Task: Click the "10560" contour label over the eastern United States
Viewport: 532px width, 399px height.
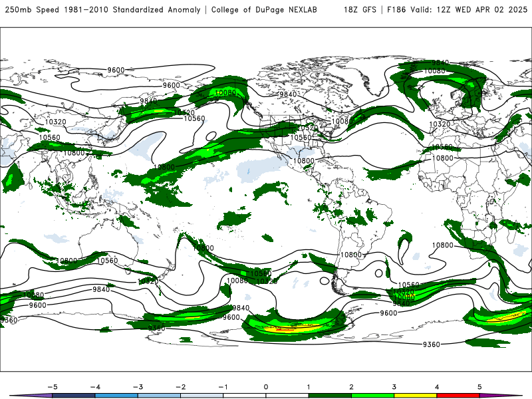Action: click(301, 138)
